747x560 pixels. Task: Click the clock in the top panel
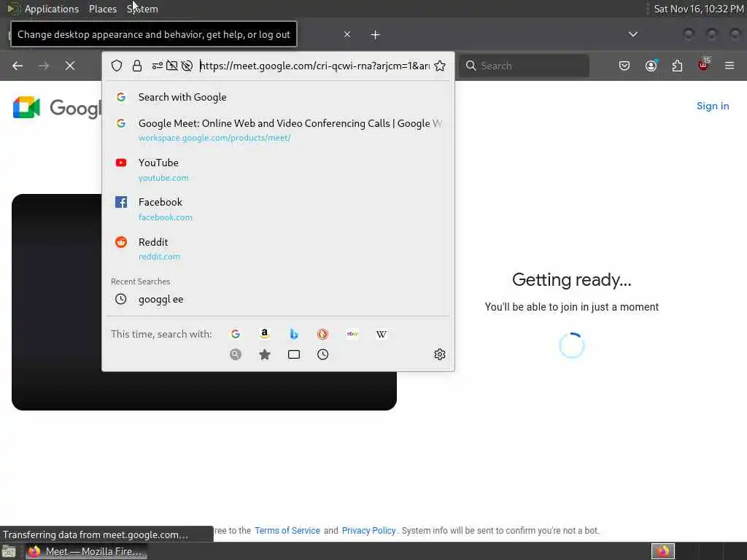[698, 9]
